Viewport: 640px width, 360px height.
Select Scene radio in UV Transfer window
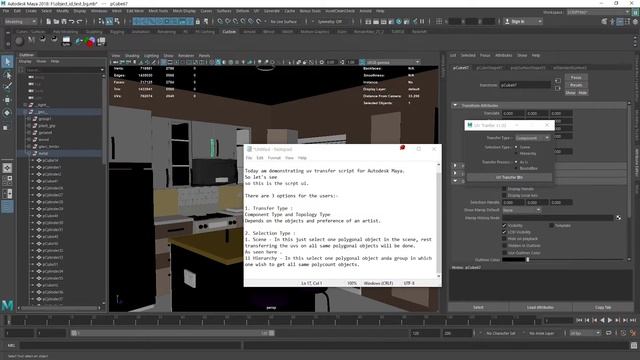click(516, 147)
